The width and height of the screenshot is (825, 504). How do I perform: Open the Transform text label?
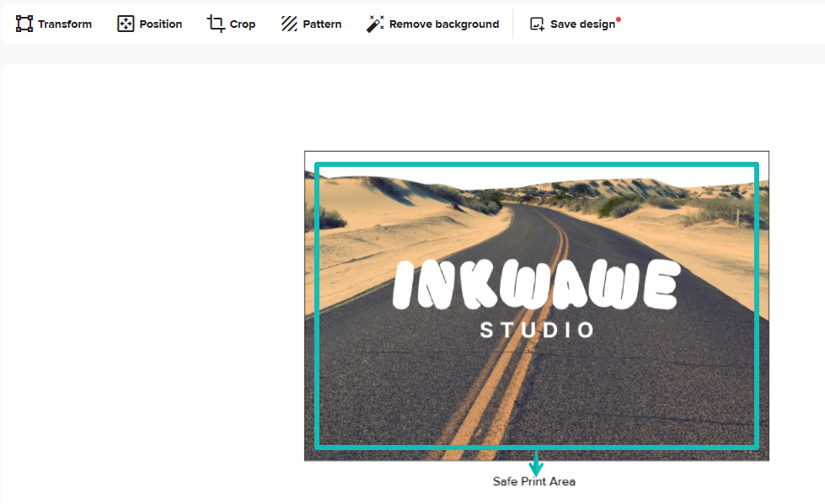65,24
